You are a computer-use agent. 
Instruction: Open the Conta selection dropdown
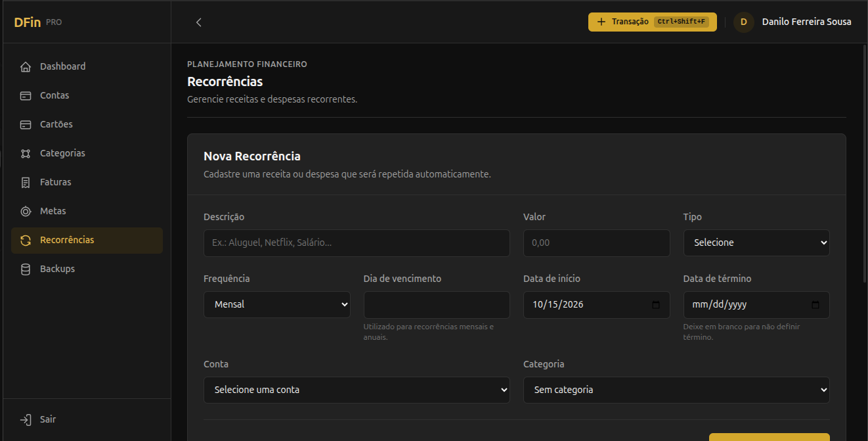pyautogui.click(x=357, y=390)
